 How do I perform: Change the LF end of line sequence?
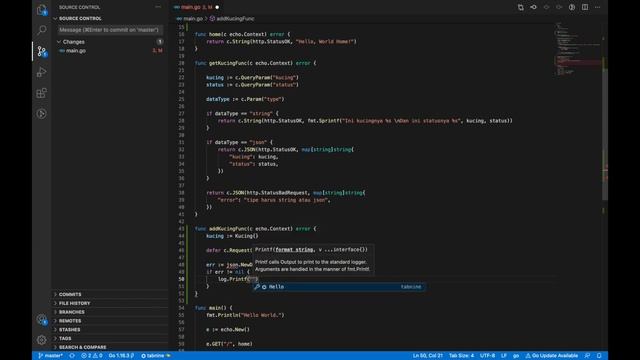tap(504, 356)
